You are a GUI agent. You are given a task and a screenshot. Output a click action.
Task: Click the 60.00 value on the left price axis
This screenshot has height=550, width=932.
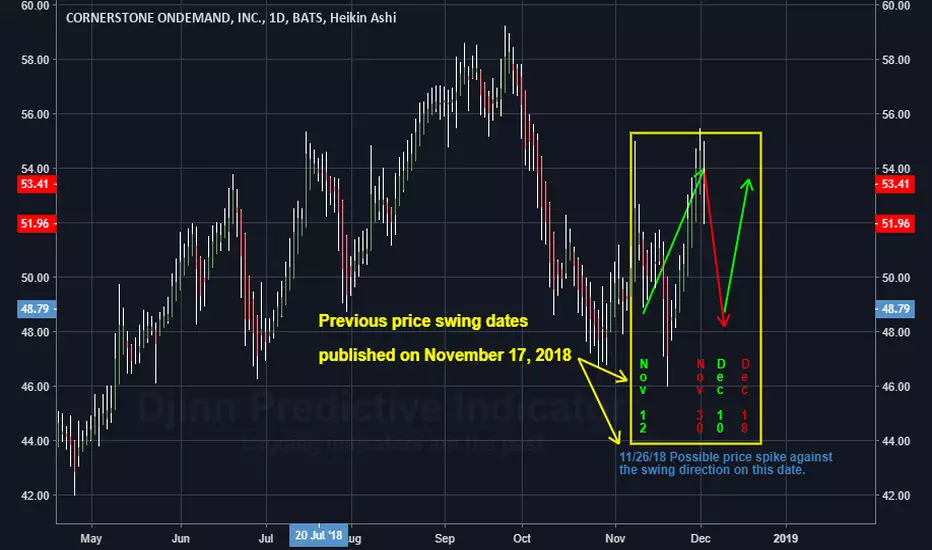[x=35, y=6]
